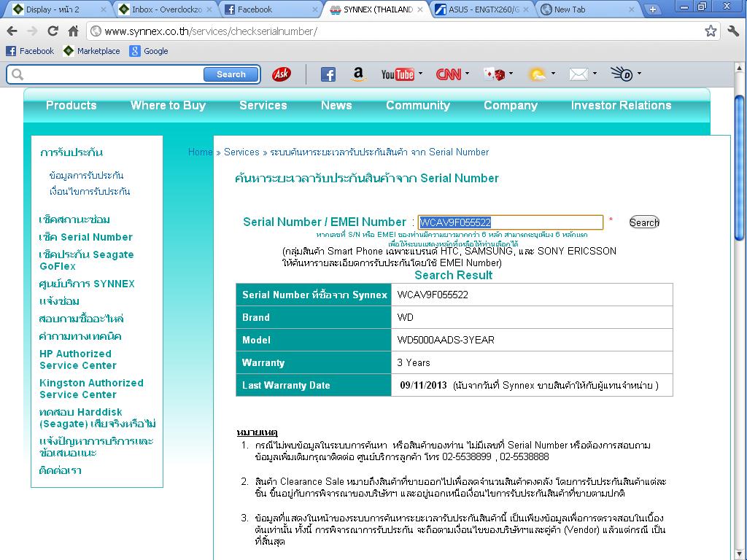Open a new tab with the plus button
Viewport: 747px width, 560px height.
653,9
